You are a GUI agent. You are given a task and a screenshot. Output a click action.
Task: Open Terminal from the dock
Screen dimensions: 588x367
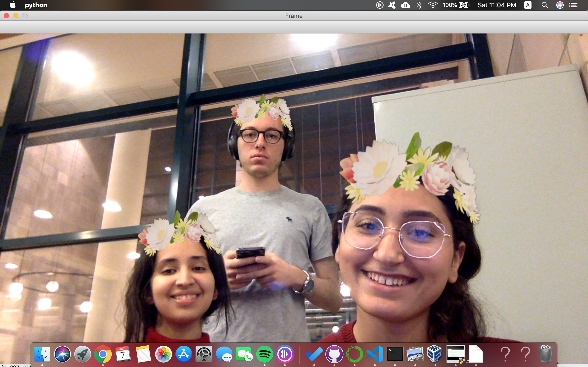pos(395,354)
